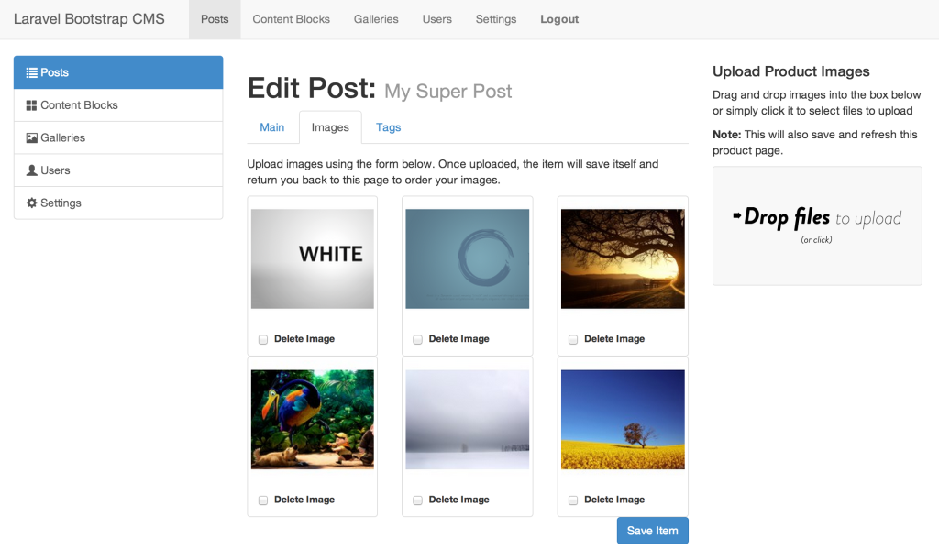Select Posts label in the sidebar

54,73
